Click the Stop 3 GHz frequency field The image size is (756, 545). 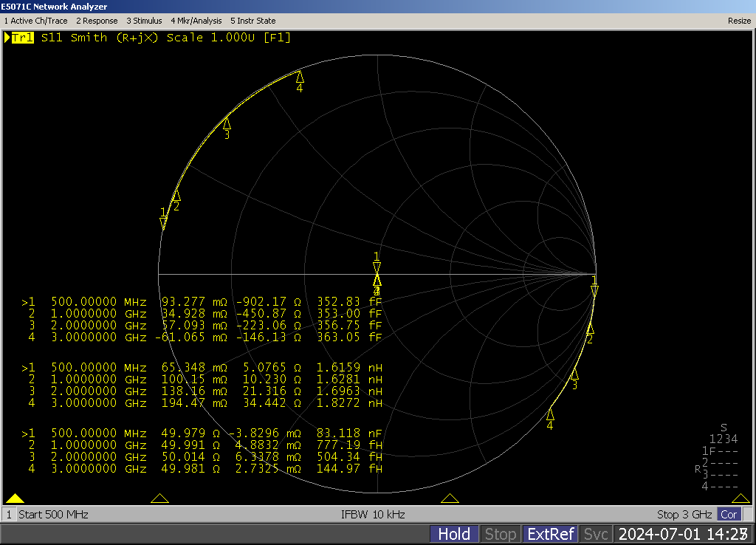(684, 514)
